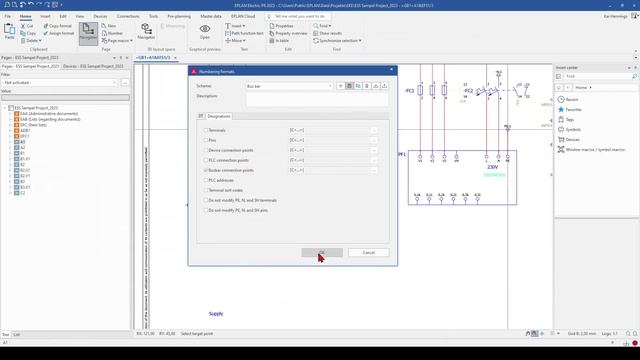Screen dimensions: 640x360
Task: Click the Assign format icon
Action: (46, 33)
